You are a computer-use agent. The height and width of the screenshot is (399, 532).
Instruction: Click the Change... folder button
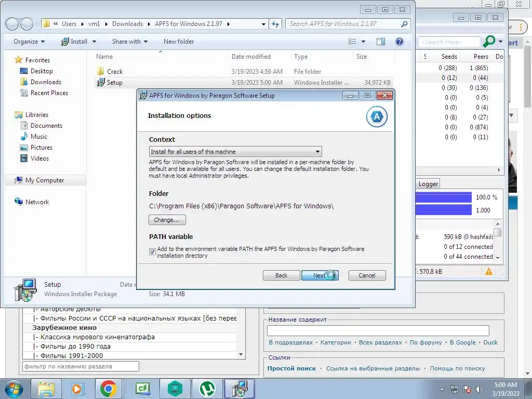coord(167,220)
